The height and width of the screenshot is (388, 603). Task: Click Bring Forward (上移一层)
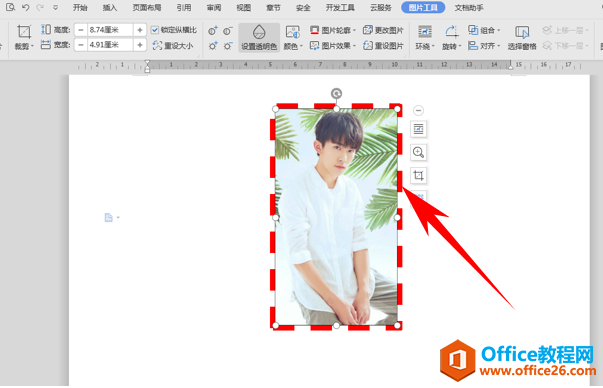point(565,30)
